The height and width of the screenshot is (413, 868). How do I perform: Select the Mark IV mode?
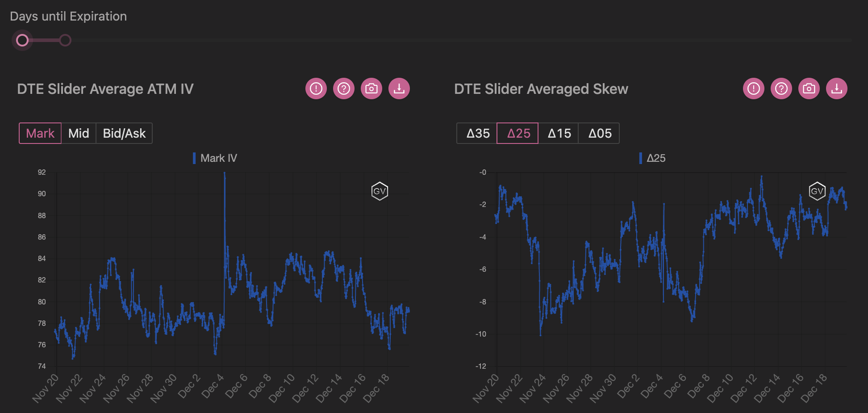point(40,133)
